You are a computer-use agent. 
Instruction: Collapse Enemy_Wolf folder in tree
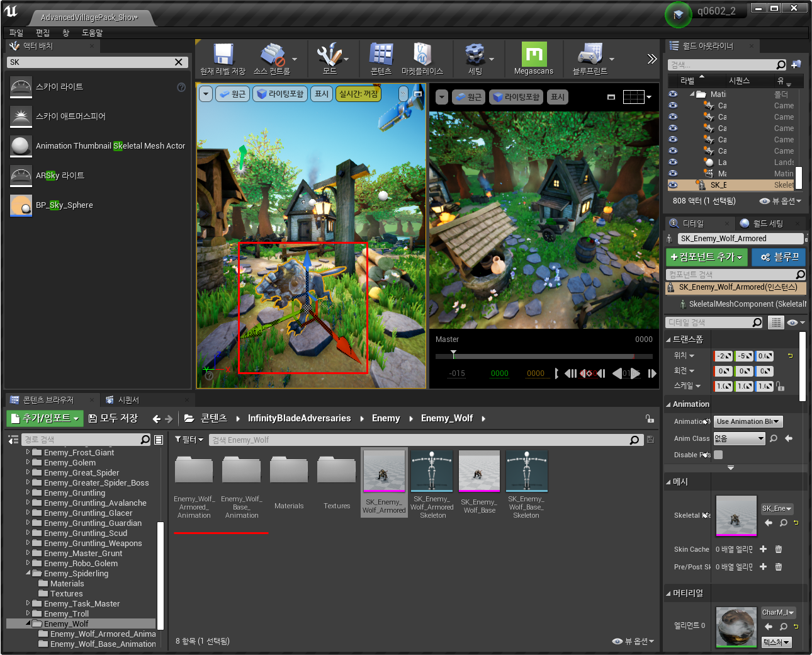(28, 624)
